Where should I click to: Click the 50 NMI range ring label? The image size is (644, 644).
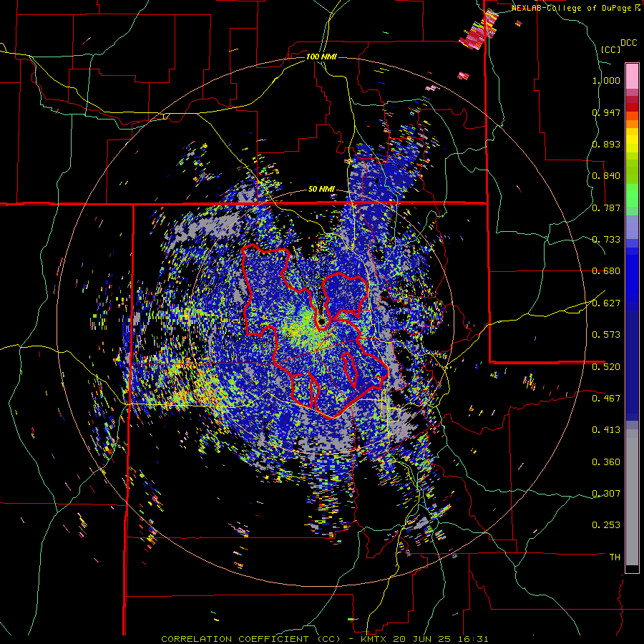pos(321,190)
